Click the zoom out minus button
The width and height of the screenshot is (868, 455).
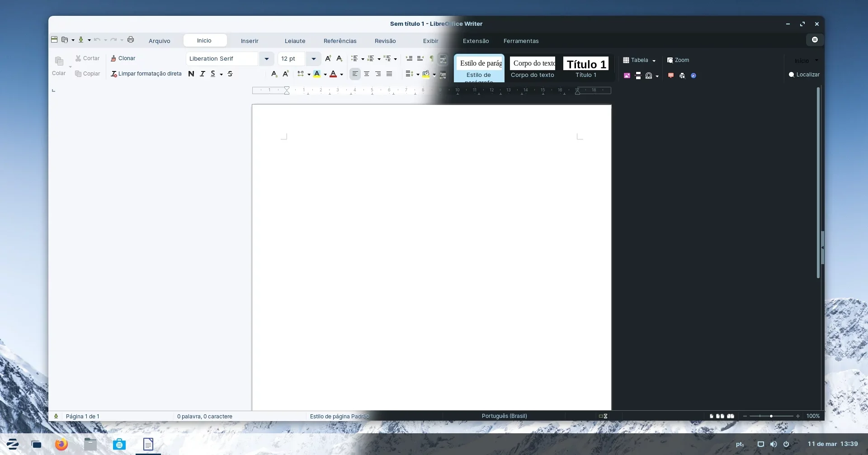click(745, 416)
